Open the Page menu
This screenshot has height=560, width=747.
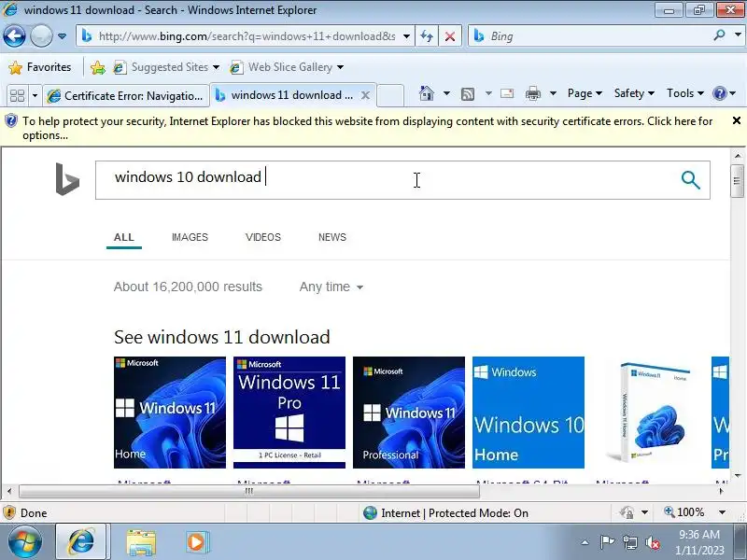(x=585, y=93)
